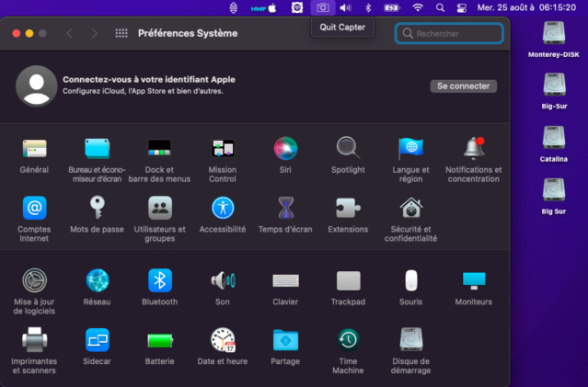Open the Bluetooth preferences pane
This screenshot has width=588, height=387.
click(x=160, y=280)
